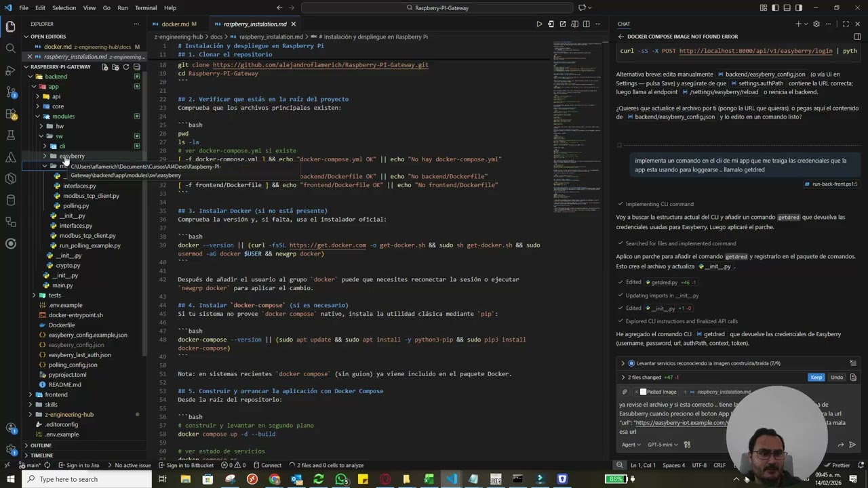Toggle secondary side bar layout button
Image resolution: width=868 pixels, height=488 pixels.
point(799,7)
